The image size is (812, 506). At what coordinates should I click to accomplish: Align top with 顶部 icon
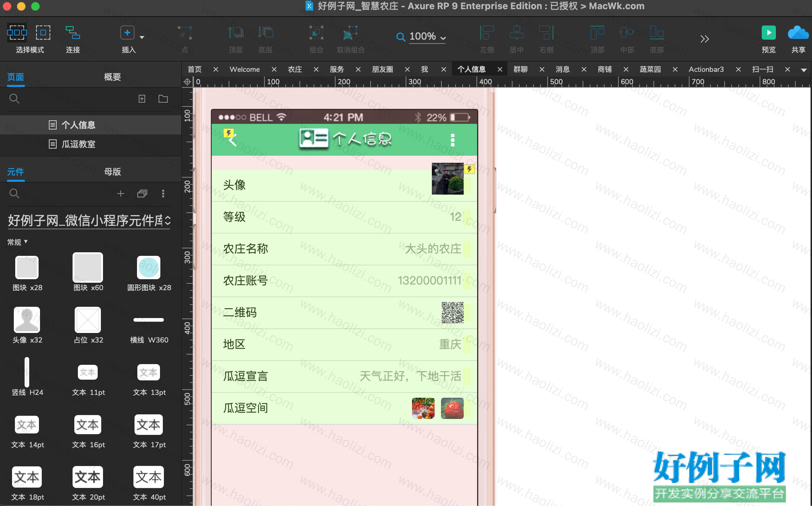coord(597,33)
